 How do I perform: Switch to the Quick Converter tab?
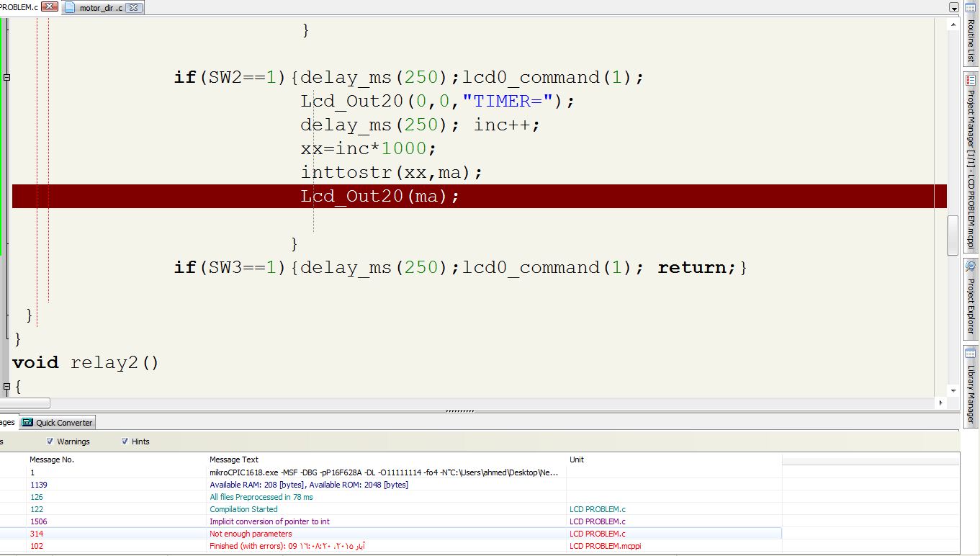click(58, 423)
